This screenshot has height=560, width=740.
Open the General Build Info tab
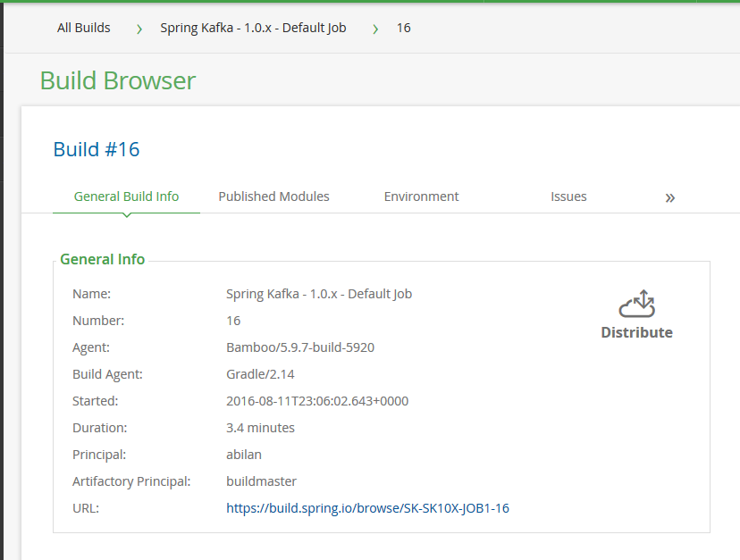coord(127,196)
